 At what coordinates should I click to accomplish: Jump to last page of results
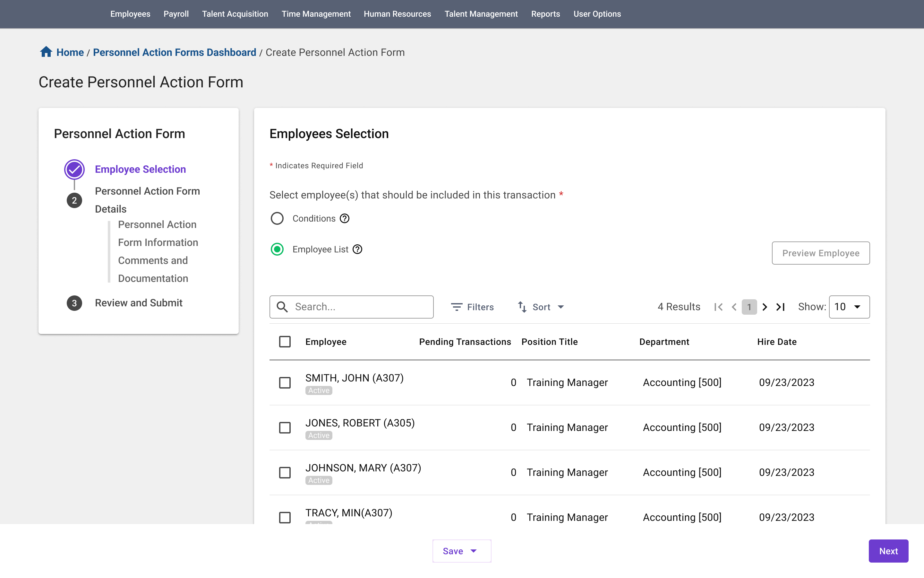[781, 307]
